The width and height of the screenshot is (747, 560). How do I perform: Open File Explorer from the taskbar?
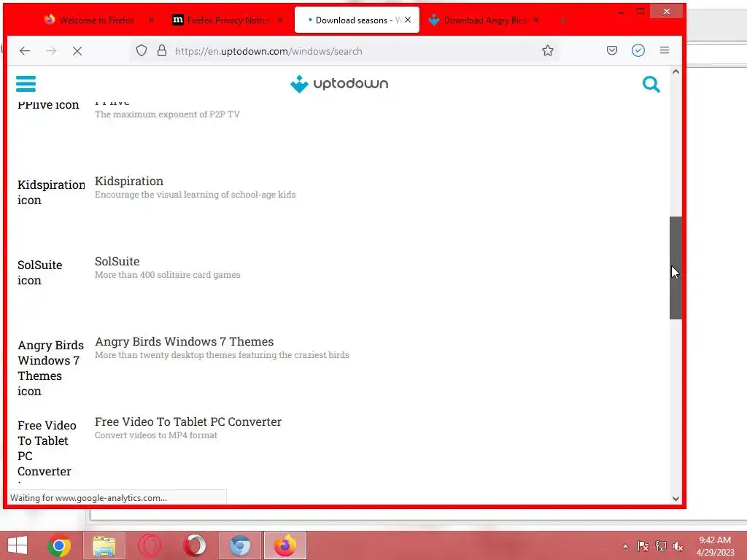click(104, 545)
